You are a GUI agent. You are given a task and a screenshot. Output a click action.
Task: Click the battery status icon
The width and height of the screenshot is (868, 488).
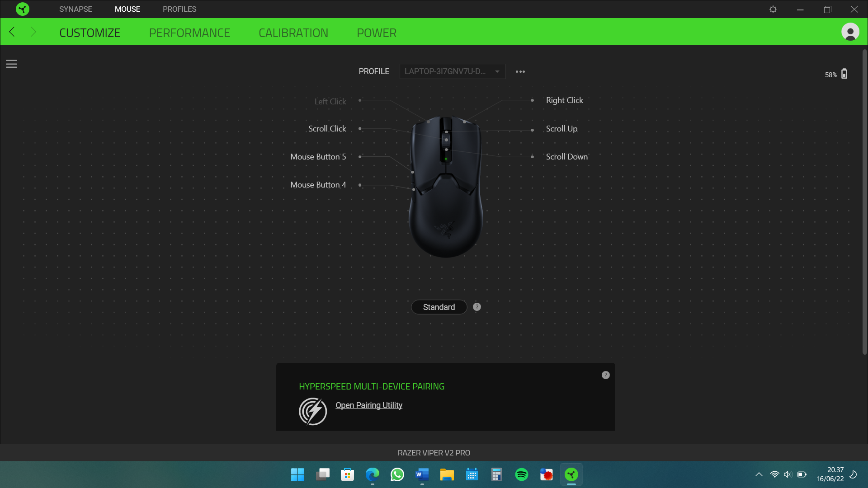[x=844, y=74]
